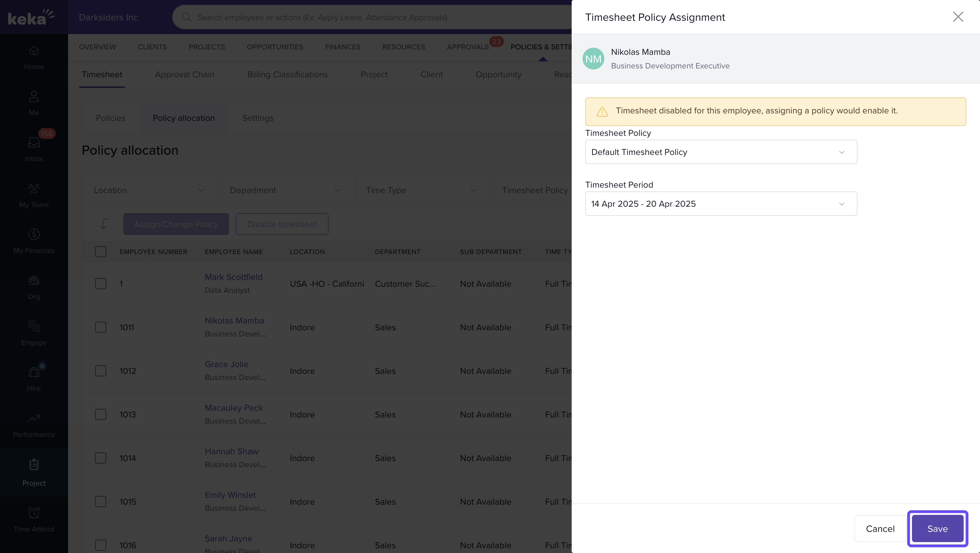Go to Home in the sidebar
This screenshot has height=553, width=980.
click(x=34, y=51)
